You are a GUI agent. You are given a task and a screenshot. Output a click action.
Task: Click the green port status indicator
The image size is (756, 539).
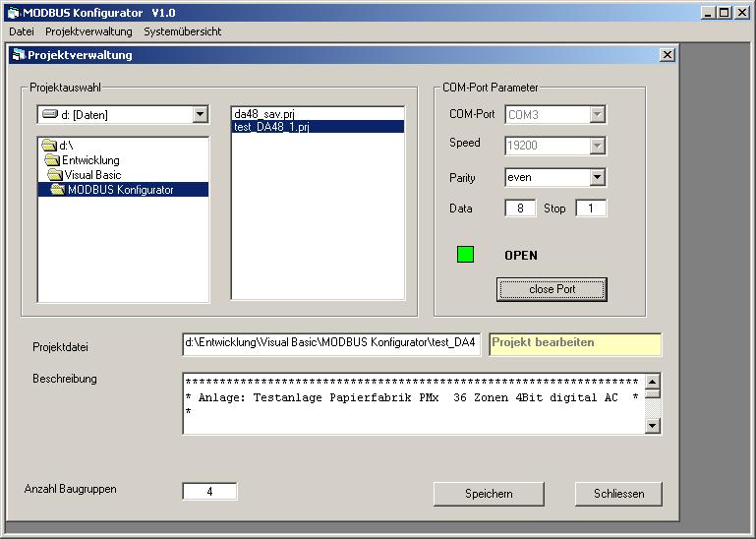[x=465, y=255]
